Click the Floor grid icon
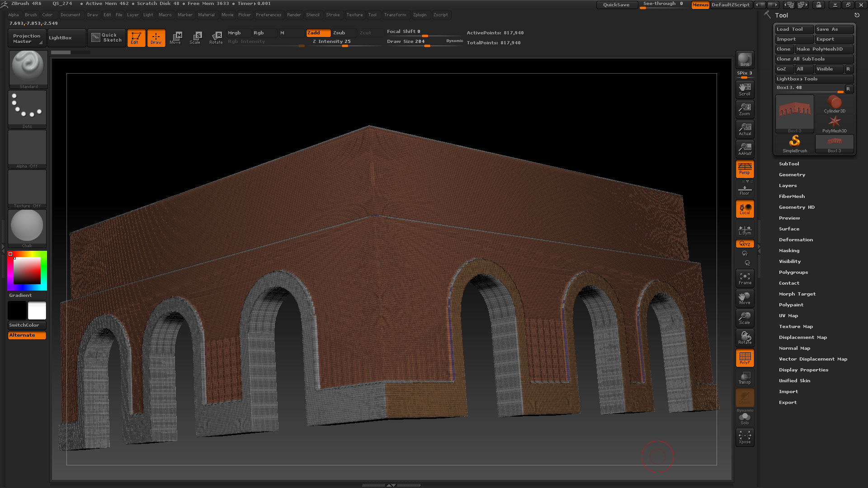Viewport: 868px width, 488px height. (745, 189)
